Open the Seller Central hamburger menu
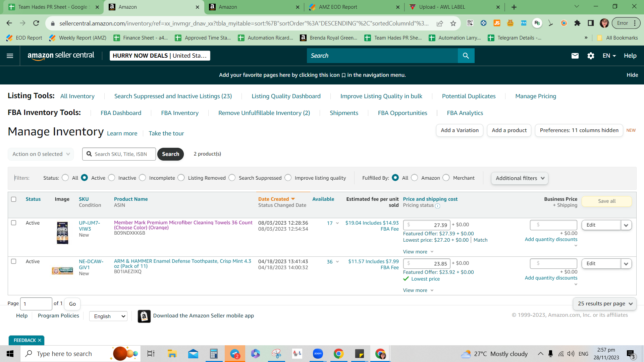Screen dimensions: 644x362 10,56
